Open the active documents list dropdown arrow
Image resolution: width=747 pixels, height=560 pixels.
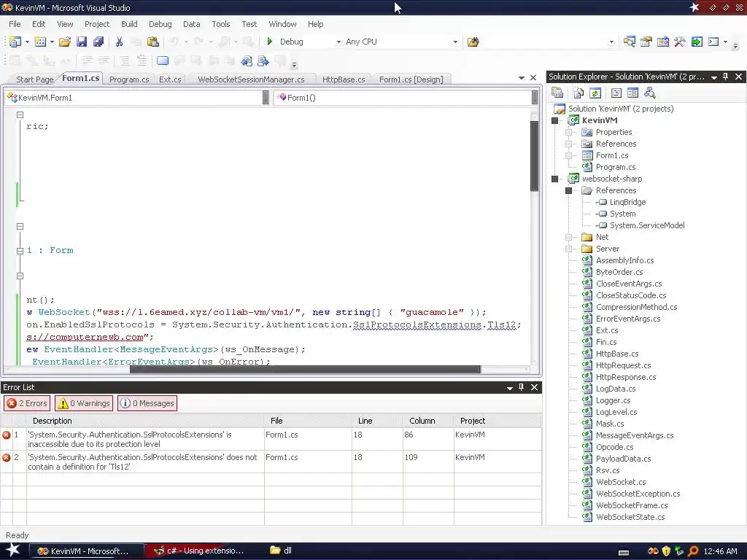pos(521,77)
